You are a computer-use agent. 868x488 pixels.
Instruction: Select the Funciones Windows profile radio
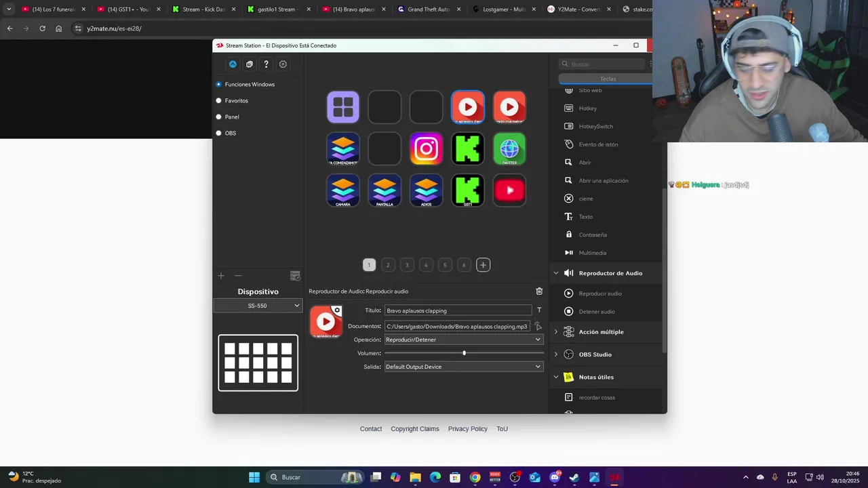tap(218, 84)
